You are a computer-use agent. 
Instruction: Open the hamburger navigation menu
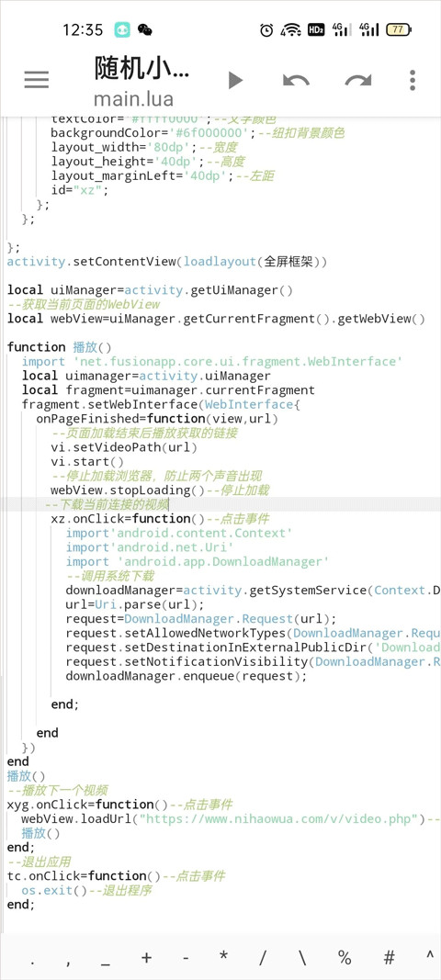click(36, 79)
